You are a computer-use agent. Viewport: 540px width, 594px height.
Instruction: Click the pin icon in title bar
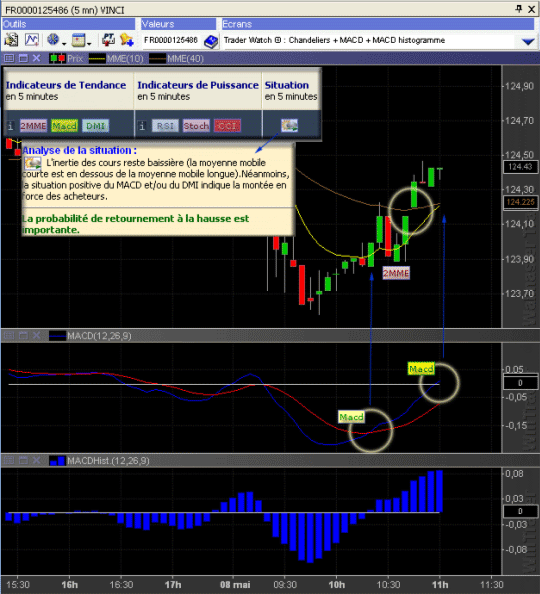point(519,8)
